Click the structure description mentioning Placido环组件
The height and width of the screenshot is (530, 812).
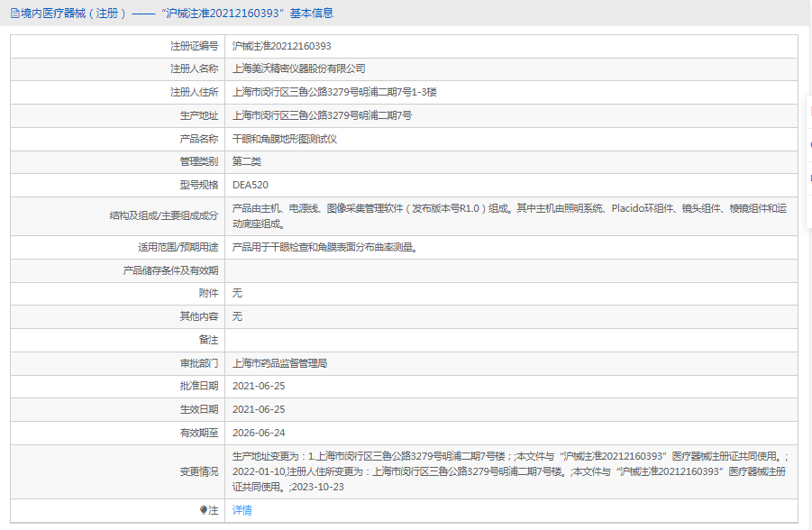509,216
